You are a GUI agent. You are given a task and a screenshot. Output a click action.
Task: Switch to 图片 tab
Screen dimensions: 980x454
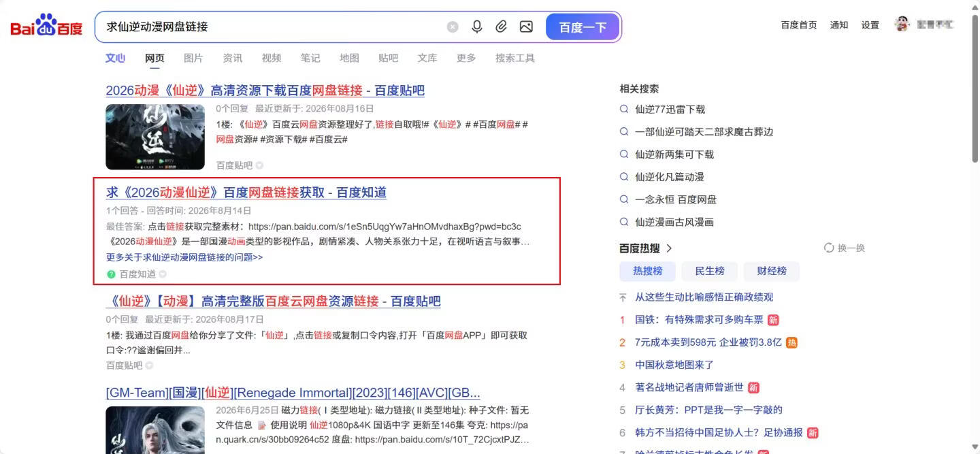point(193,58)
